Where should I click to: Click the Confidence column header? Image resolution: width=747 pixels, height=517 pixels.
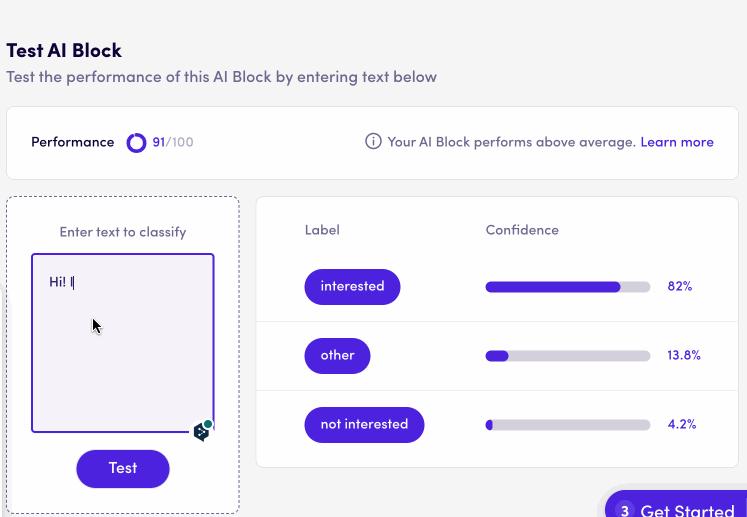point(522,230)
